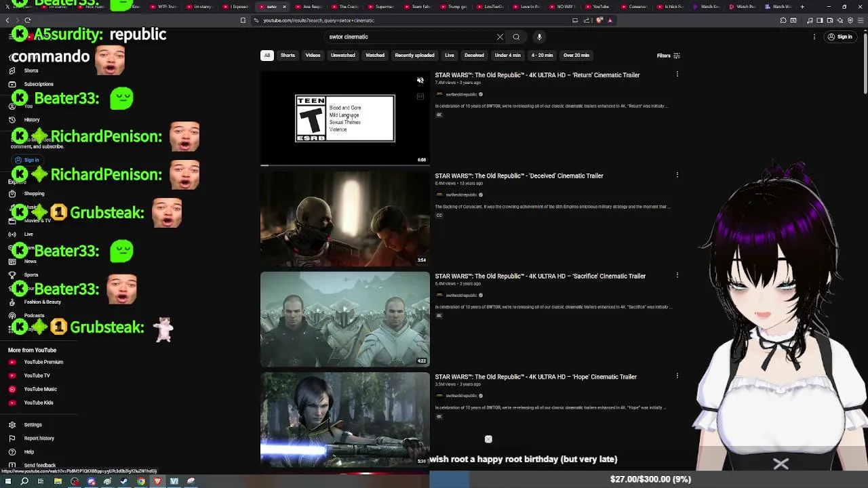Open search Filters
Viewport: 868px width, 488px height.
[668, 56]
